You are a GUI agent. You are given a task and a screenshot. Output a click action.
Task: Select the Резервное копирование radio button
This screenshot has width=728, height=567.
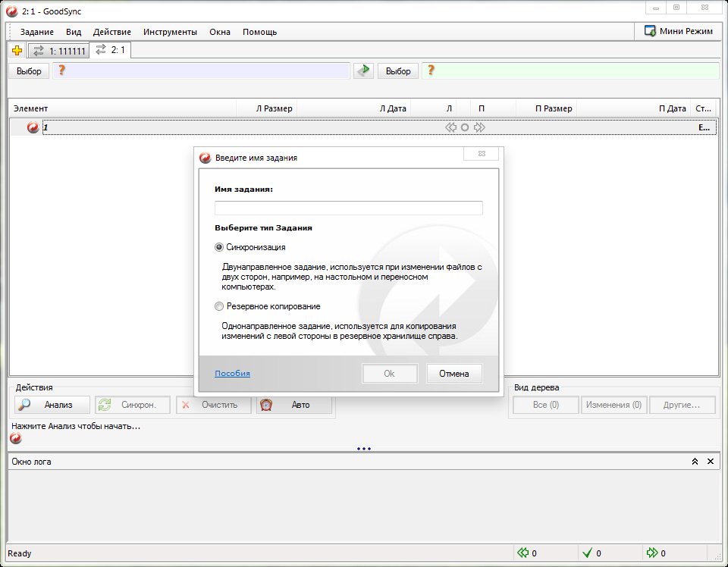point(220,306)
